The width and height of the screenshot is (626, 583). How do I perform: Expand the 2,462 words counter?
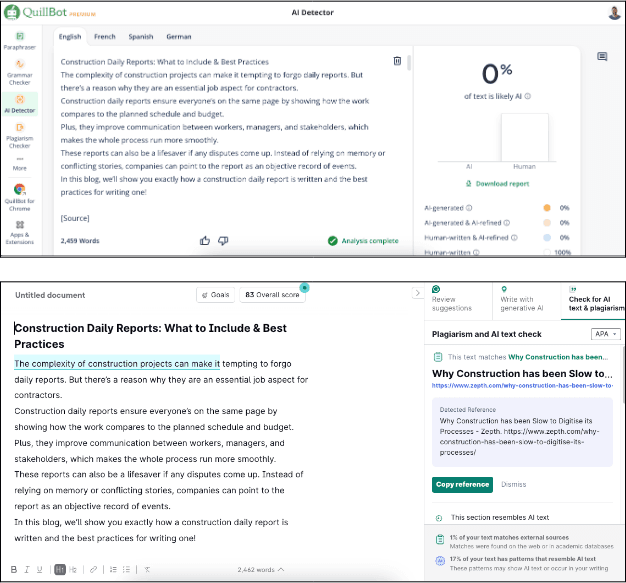[x=261, y=570]
